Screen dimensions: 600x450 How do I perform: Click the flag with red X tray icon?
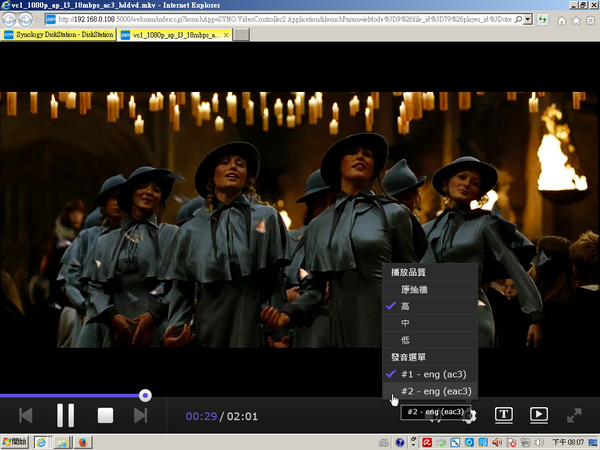click(x=511, y=442)
